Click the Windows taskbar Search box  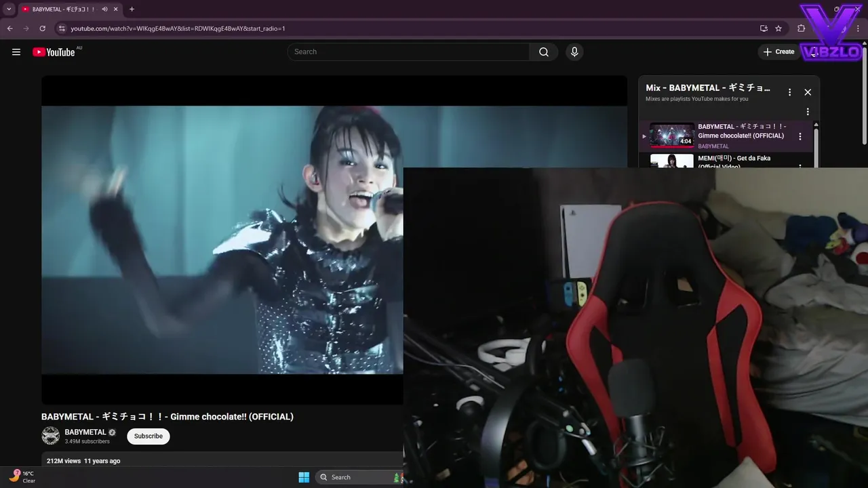[x=359, y=477]
